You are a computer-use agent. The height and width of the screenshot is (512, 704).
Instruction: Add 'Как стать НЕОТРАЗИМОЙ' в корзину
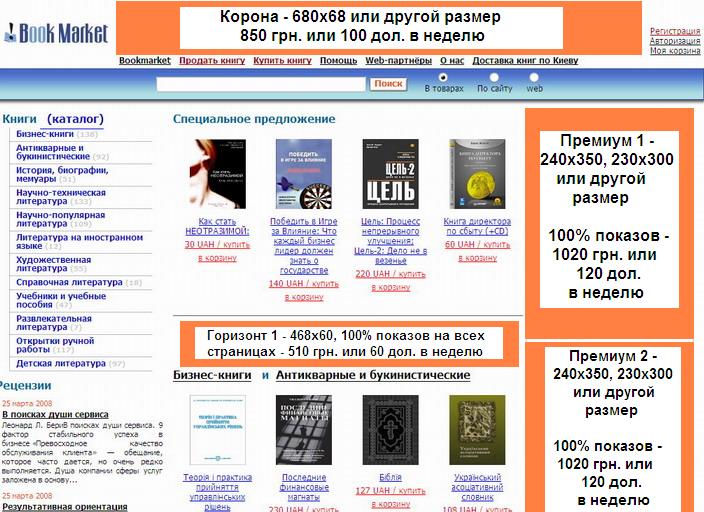coord(217,258)
